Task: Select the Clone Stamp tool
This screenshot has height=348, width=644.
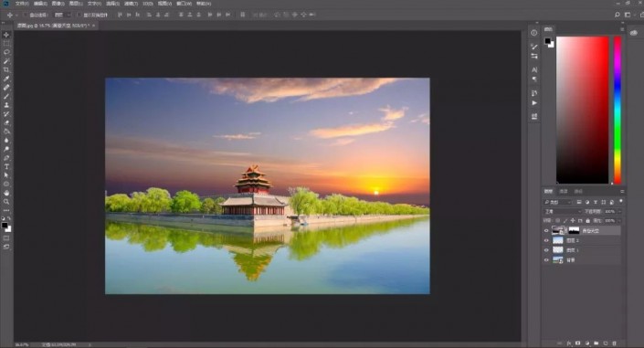Action: pos(6,105)
